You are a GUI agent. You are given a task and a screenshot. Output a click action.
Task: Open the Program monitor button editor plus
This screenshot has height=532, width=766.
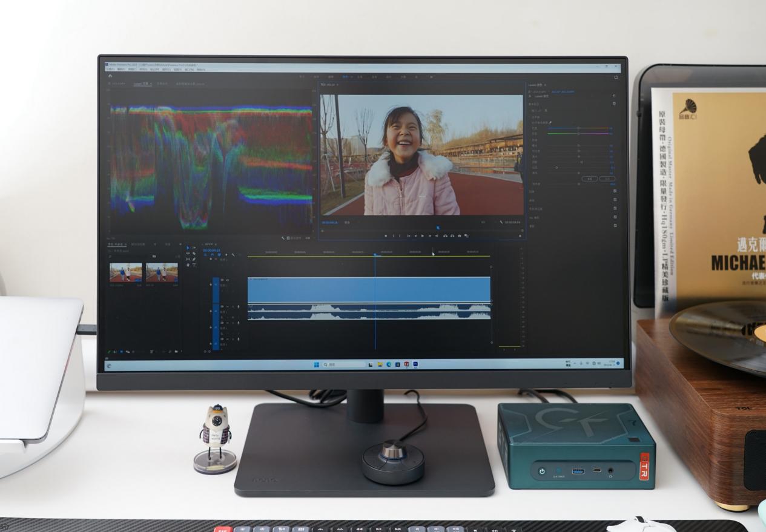(x=520, y=235)
